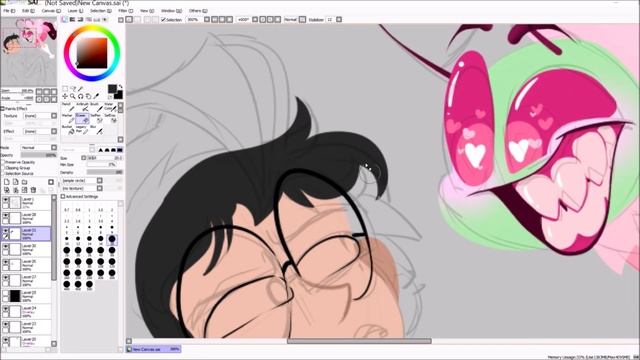Click the navigator preview thumbnail
Viewport: 640px width, 360px height.
(x=29, y=51)
